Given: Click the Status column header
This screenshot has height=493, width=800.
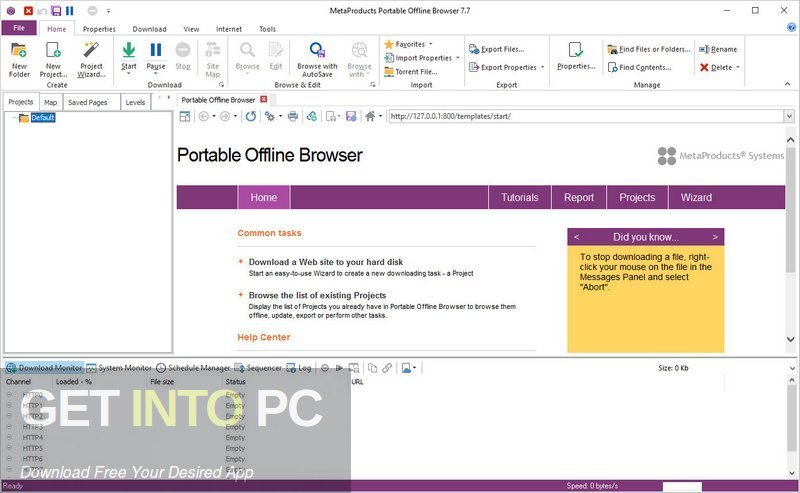Looking at the screenshot, I should tap(235, 381).
